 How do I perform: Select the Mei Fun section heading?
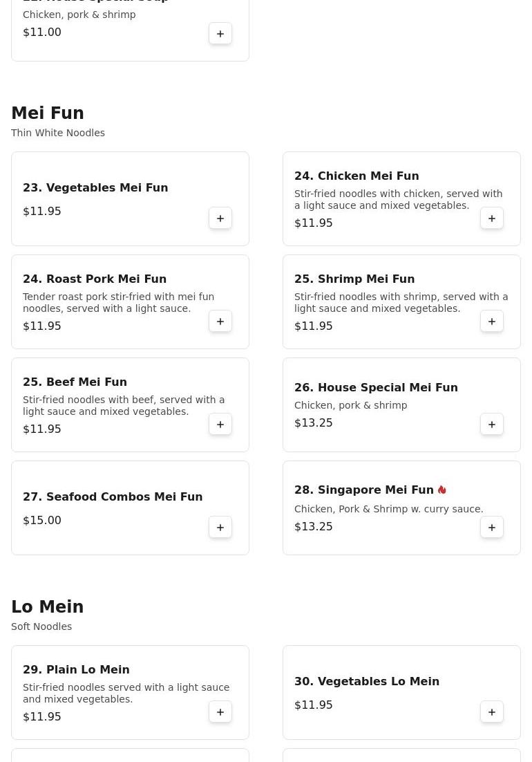pyautogui.click(x=48, y=113)
